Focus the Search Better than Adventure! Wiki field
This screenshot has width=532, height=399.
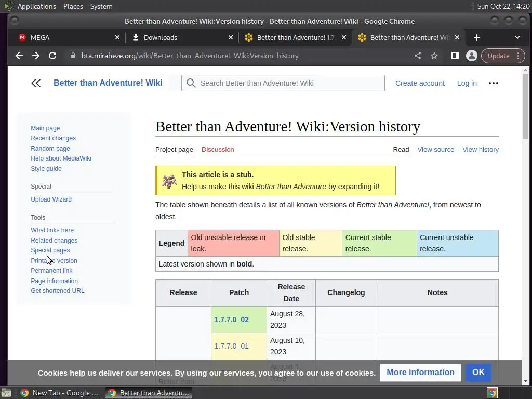pyautogui.click(x=283, y=83)
